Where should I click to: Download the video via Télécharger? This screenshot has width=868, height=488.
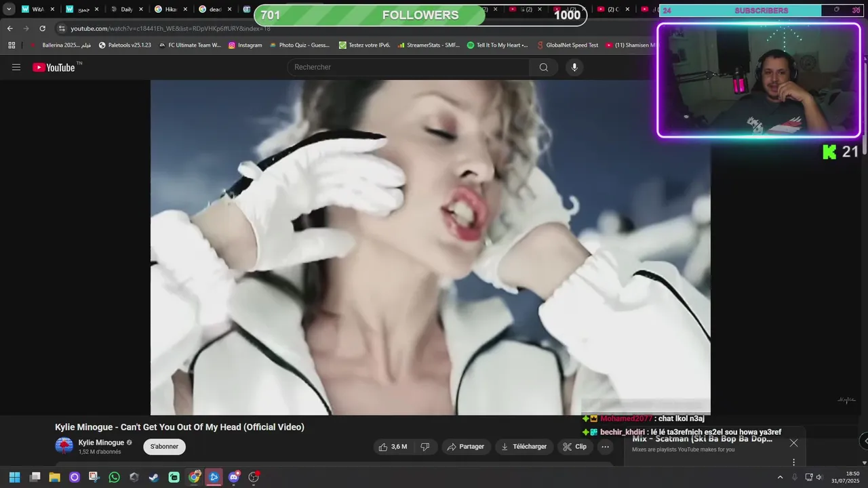(524, 447)
